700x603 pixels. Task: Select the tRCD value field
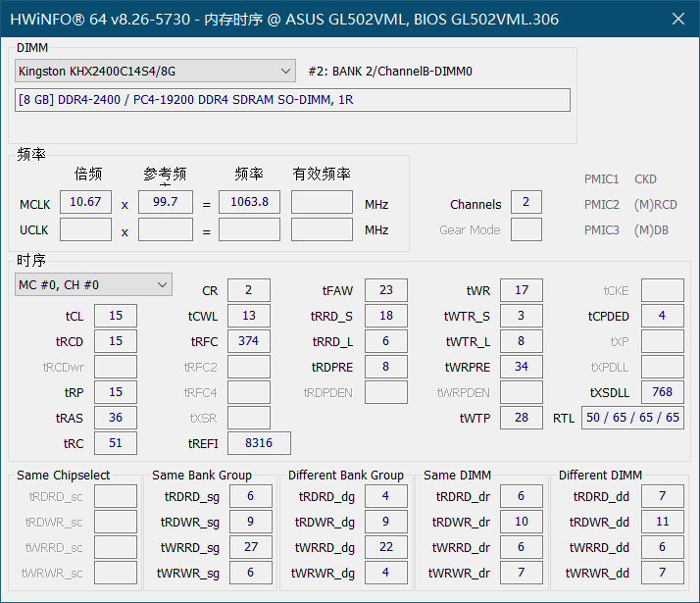click(116, 341)
